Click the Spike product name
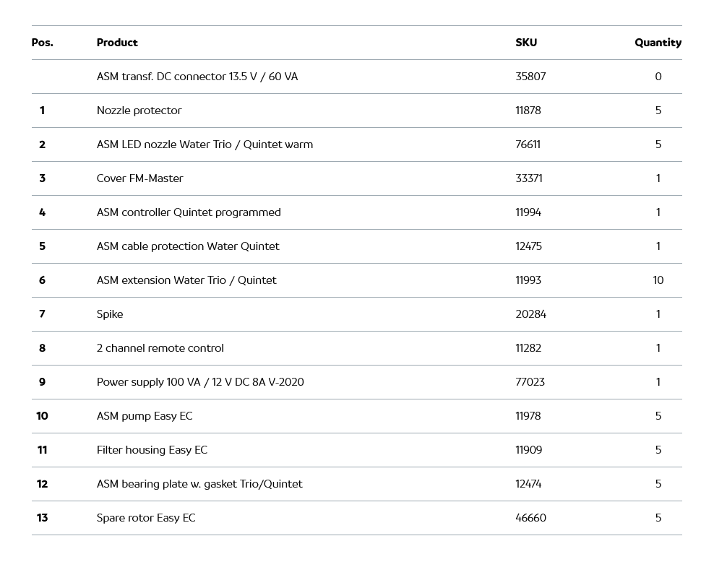This screenshot has width=701, height=588. (x=110, y=314)
